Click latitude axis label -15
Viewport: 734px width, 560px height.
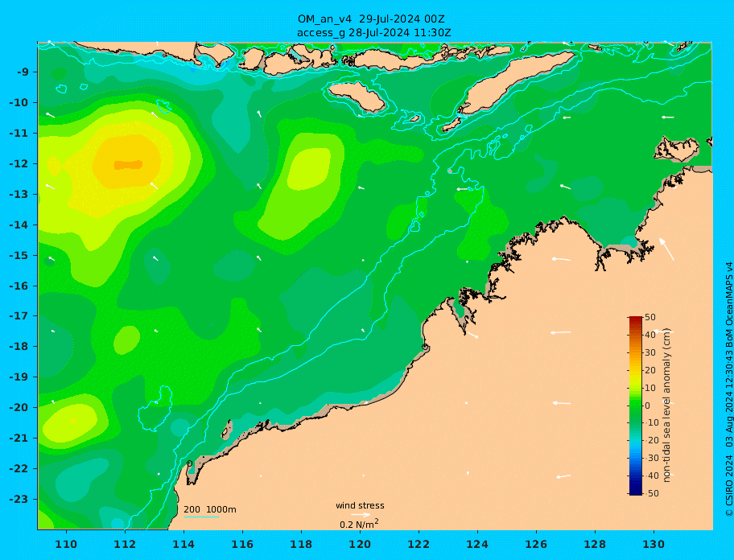(x=19, y=255)
